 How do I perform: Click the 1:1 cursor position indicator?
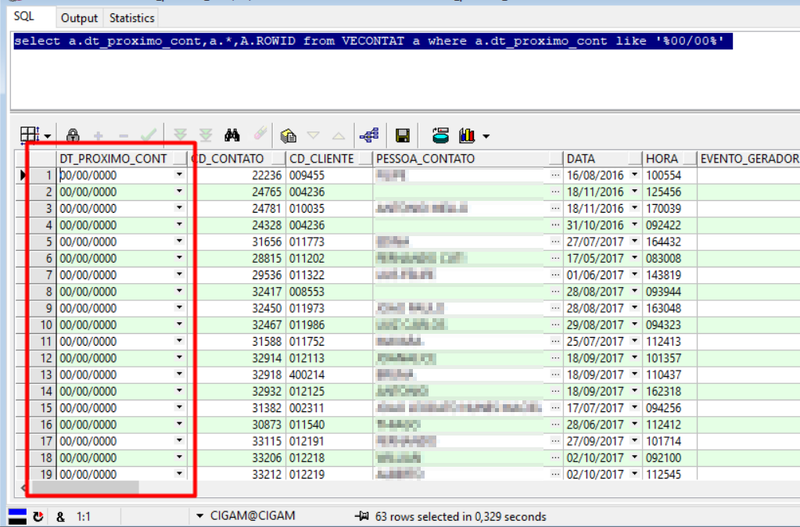[84, 517]
